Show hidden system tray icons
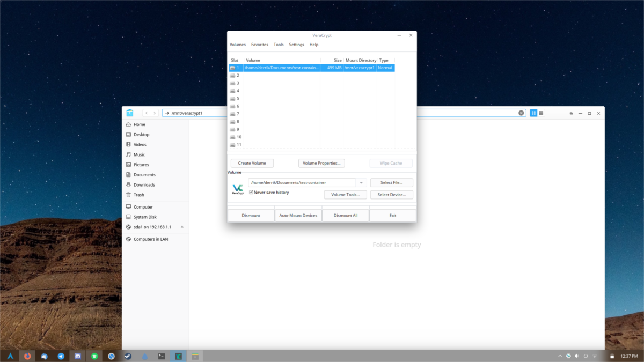This screenshot has width=644, height=362. [560, 356]
